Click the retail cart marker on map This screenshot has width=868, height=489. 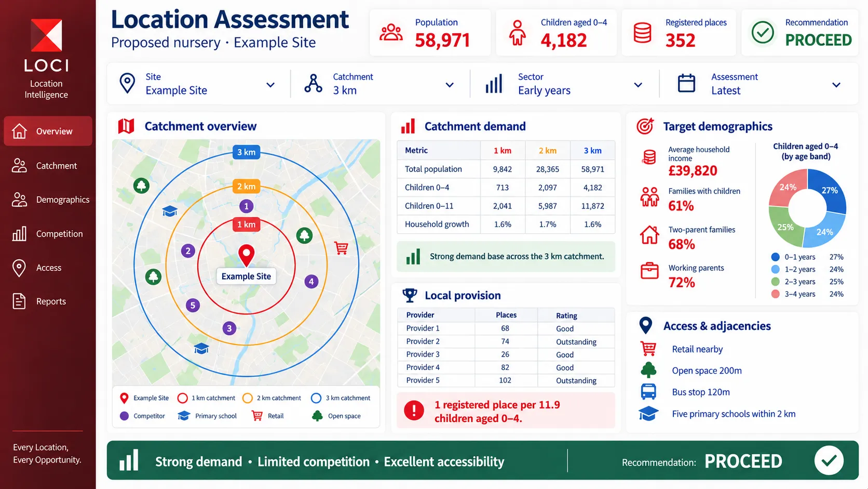341,248
